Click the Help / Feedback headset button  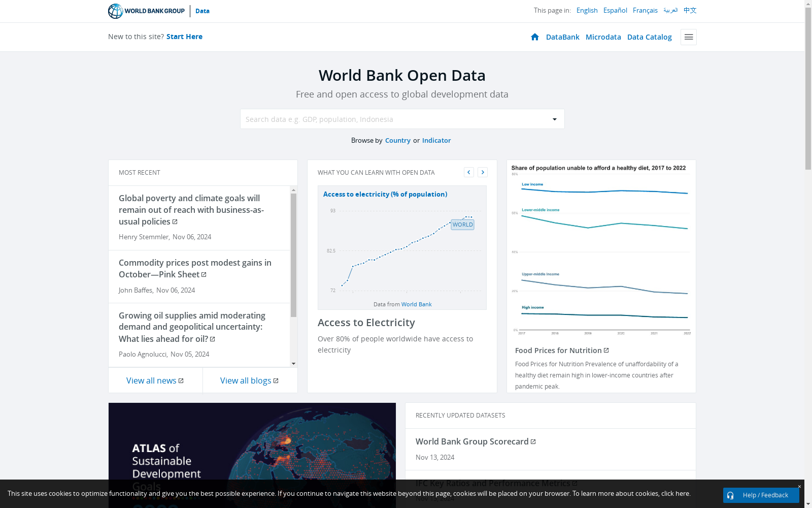coord(761,495)
